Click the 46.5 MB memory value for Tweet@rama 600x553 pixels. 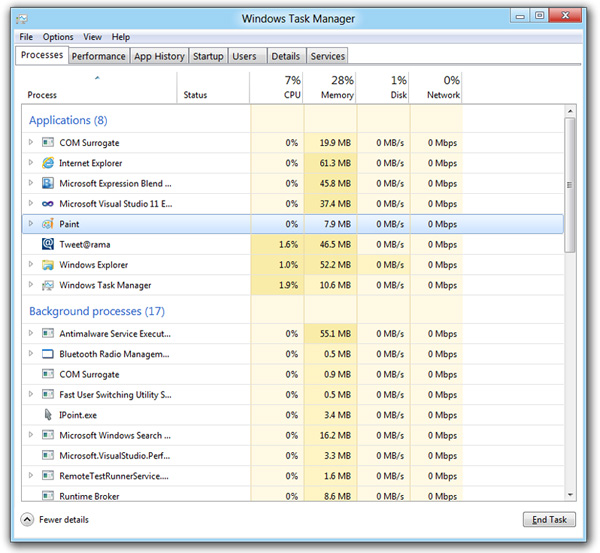pyautogui.click(x=335, y=245)
